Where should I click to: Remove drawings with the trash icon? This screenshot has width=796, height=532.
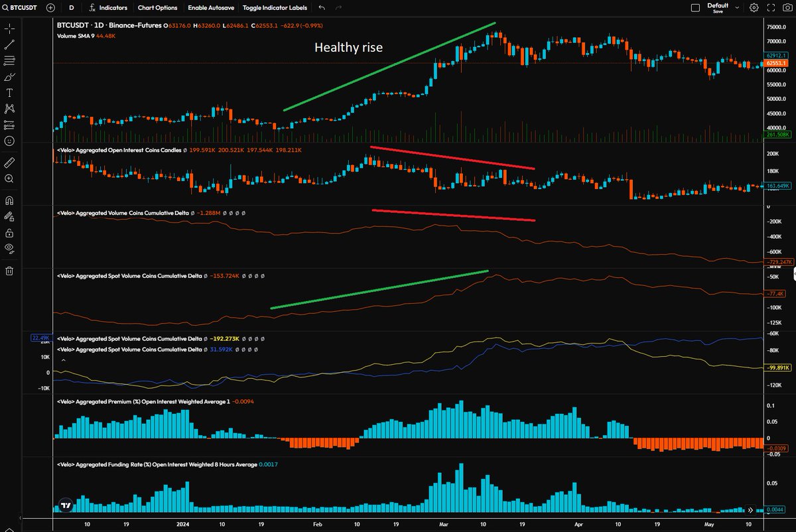(x=9, y=270)
